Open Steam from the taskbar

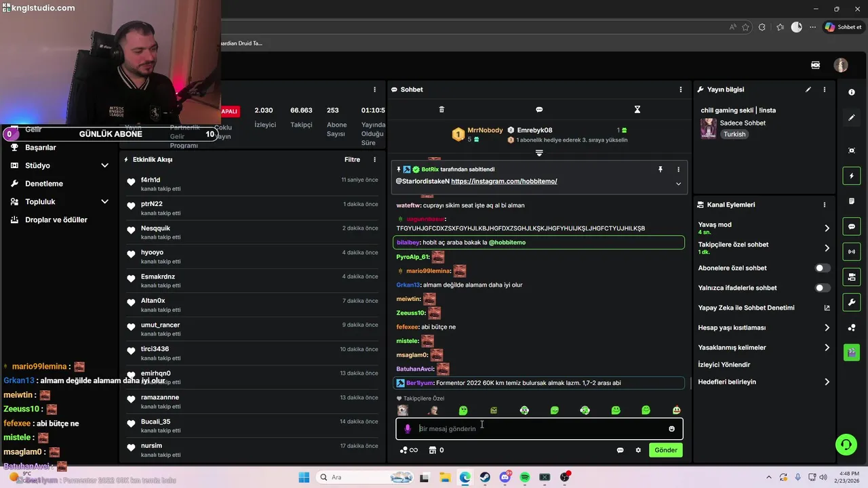pyautogui.click(x=485, y=477)
